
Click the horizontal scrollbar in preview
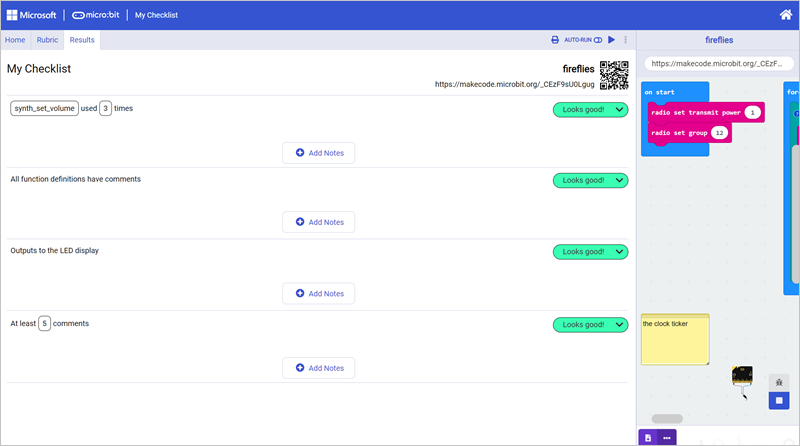click(667, 419)
